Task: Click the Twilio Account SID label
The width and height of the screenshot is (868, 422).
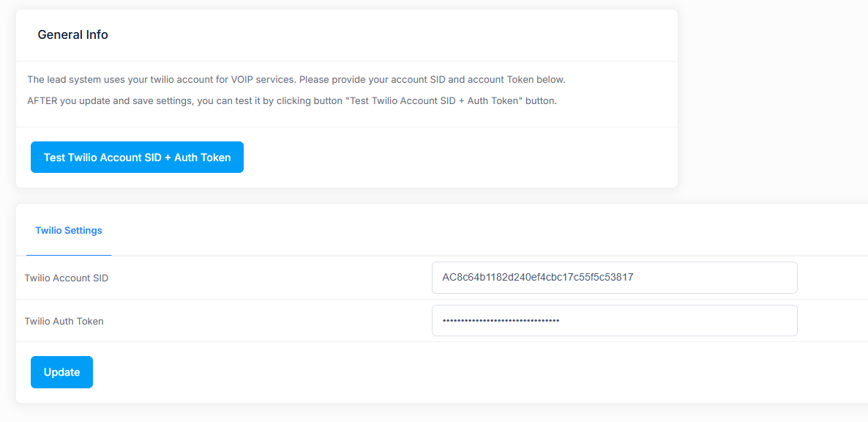Action: coord(66,278)
